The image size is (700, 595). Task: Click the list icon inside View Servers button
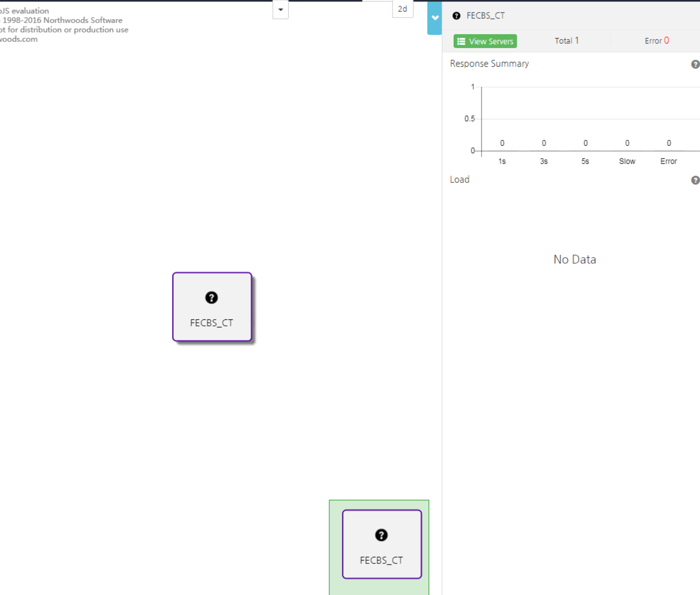(x=461, y=41)
